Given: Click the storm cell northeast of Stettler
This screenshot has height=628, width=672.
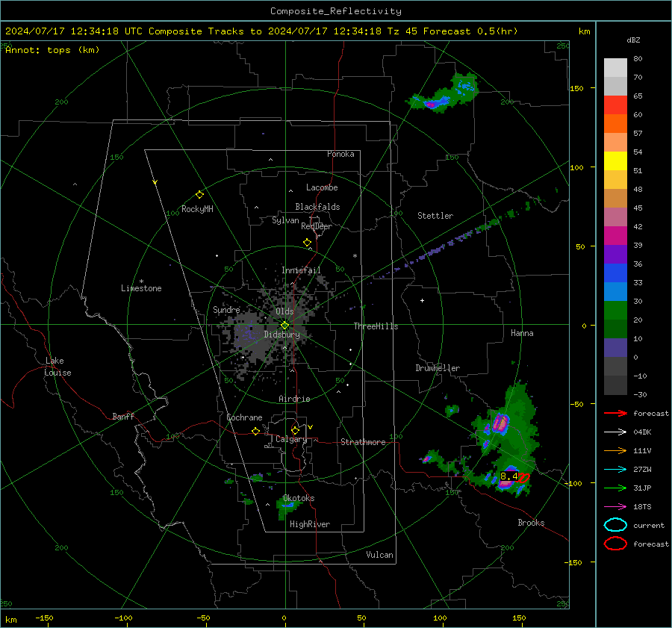Looking at the screenshot, I should pyautogui.click(x=444, y=93).
